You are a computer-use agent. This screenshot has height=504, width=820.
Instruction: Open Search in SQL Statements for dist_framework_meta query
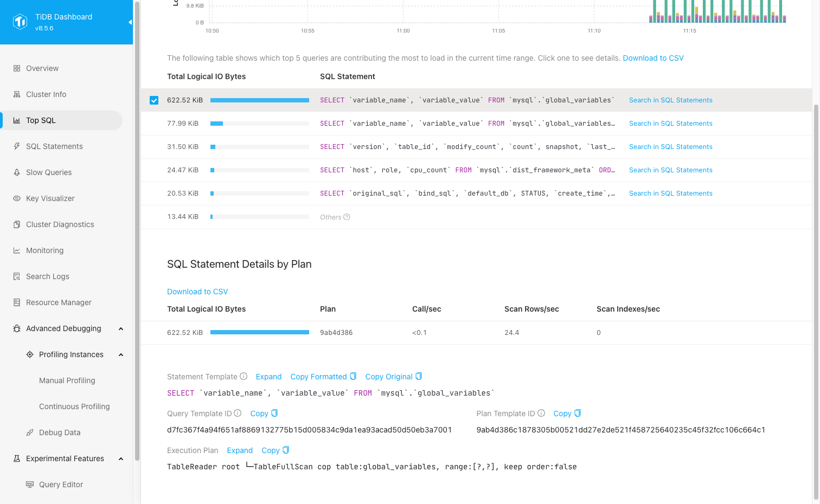click(670, 170)
